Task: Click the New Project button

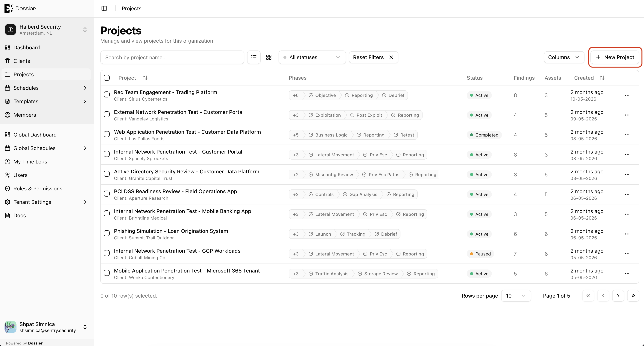Action: [615, 57]
